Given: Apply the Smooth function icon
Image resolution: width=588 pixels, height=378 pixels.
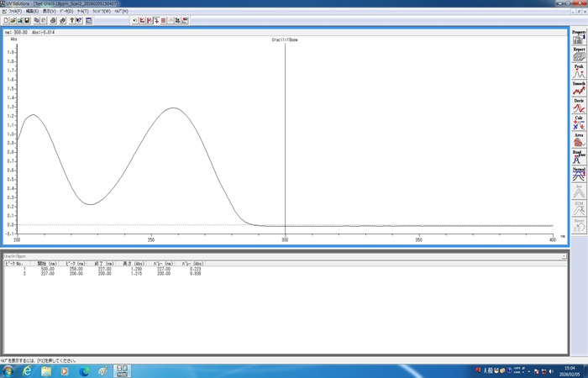Looking at the screenshot, I should [579, 89].
